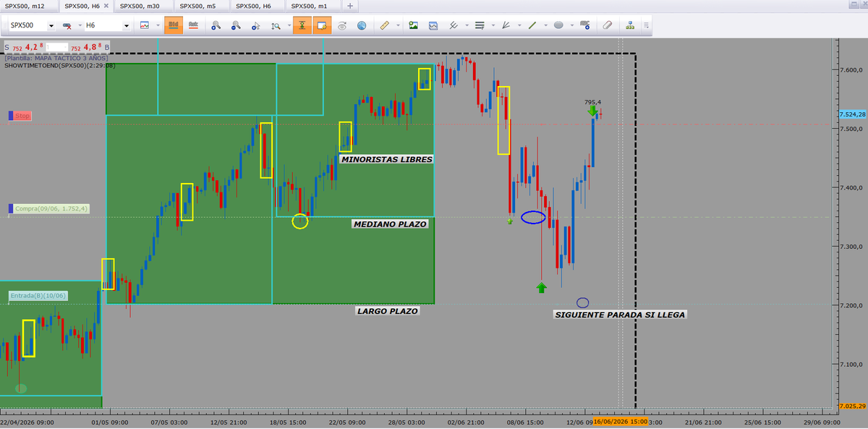Screen dimensions: 868x429
Task: Toggle the Bid price line button
Action: [x=174, y=25]
